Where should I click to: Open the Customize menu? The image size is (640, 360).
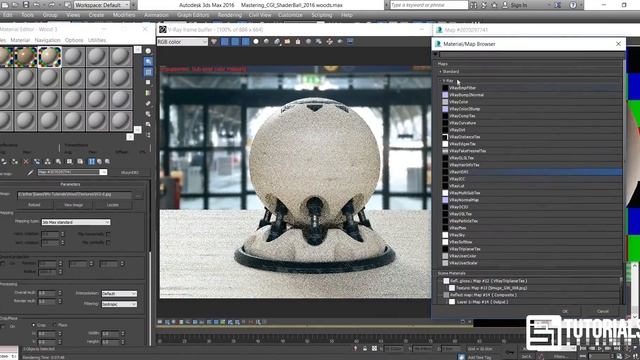291,15
